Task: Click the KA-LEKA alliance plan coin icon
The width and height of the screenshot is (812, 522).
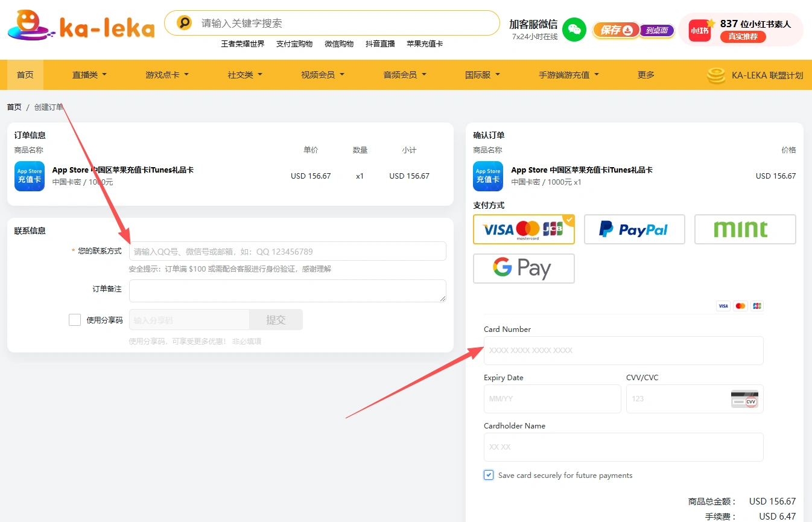Action: [x=716, y=75]
